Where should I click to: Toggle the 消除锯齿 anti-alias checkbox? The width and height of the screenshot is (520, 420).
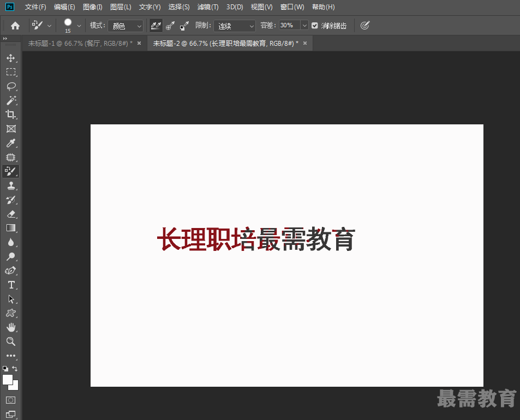click(315, 26)
